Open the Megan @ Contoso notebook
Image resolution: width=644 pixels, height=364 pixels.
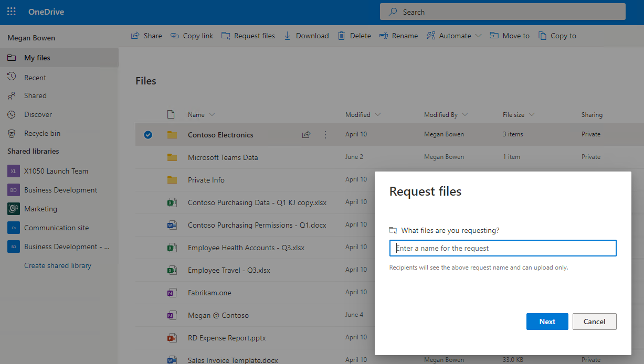point(218,315)
